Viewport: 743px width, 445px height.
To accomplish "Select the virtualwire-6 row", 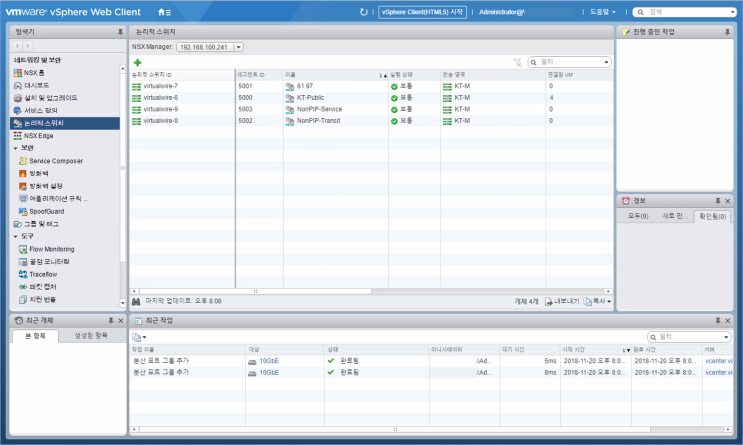I will 372,98.
